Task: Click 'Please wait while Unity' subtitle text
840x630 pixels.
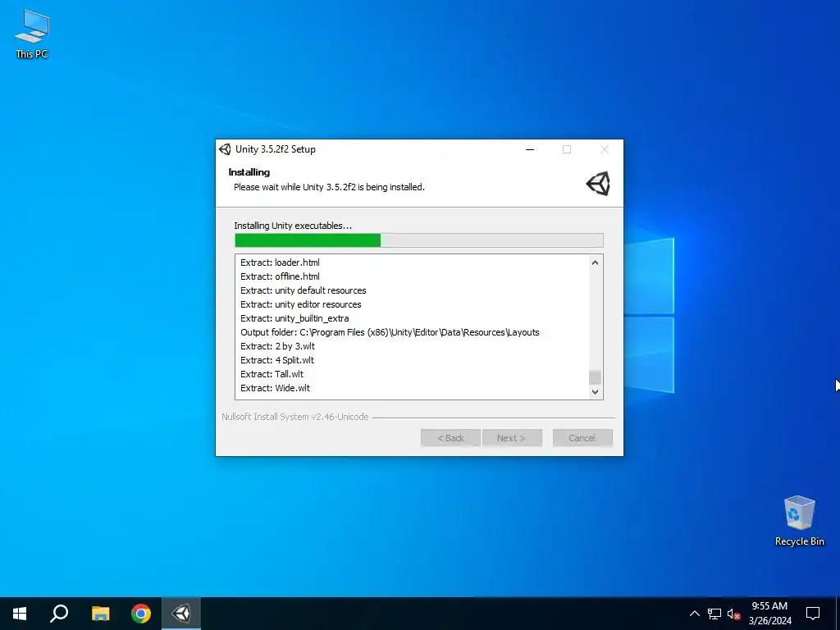Action: tap(329, 187)
